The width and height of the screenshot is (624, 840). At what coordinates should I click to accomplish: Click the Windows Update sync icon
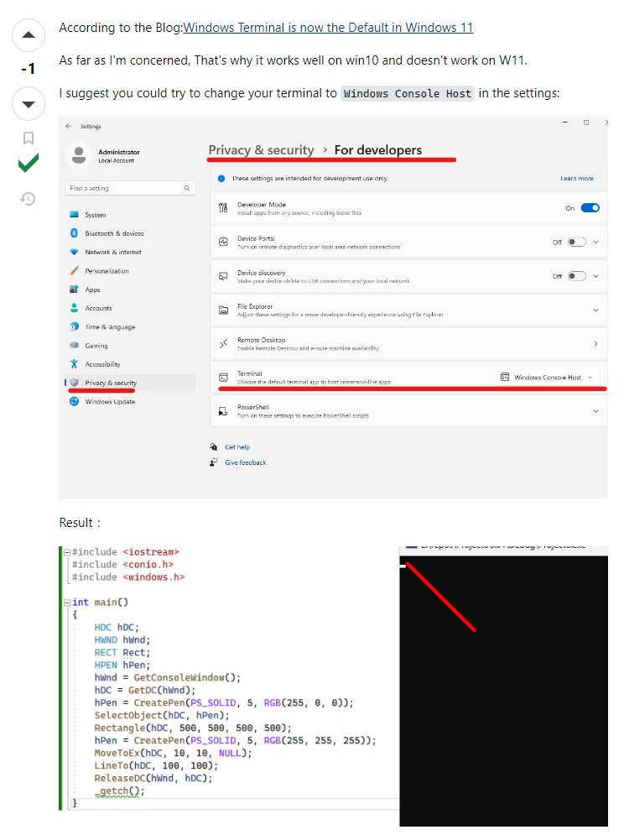coord(74,401)
